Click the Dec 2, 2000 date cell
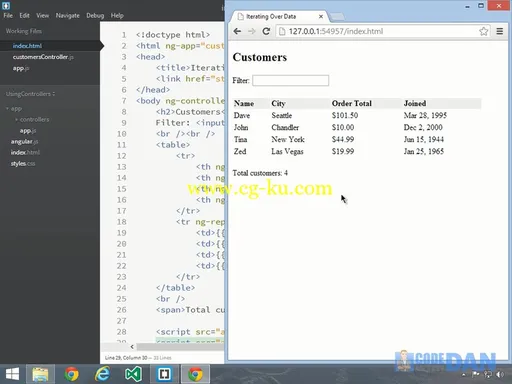The image size is (512, 384). [423, 127]
